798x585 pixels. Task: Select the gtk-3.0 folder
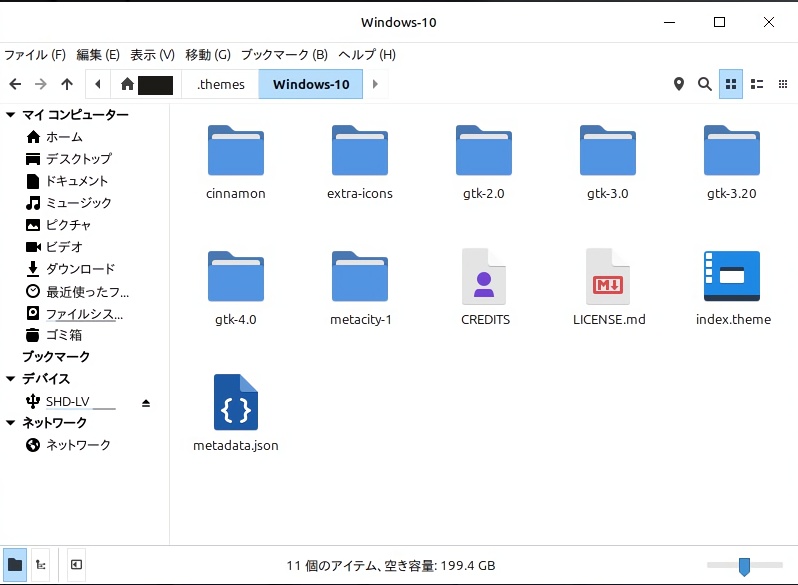pos(608,163)
